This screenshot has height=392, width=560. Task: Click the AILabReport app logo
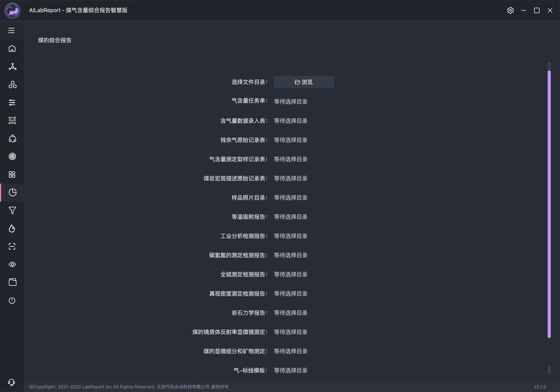pyautogui.click(x=12, y=10)
